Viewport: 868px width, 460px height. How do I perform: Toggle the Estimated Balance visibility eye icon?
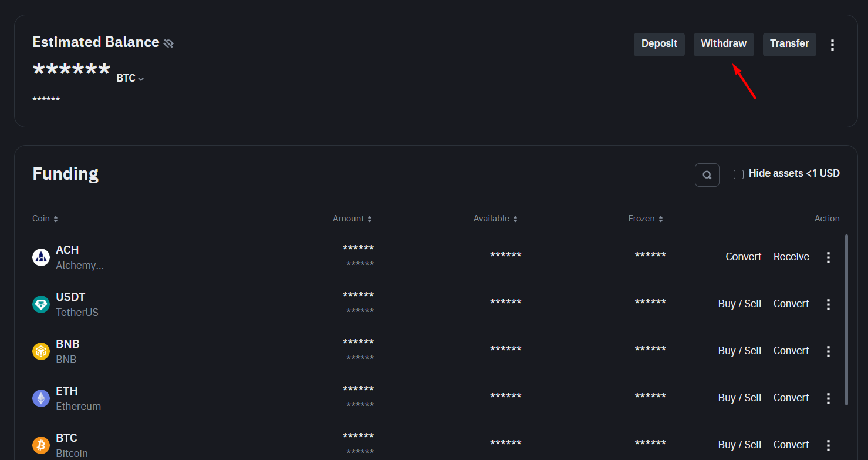[x=168, y=43]
